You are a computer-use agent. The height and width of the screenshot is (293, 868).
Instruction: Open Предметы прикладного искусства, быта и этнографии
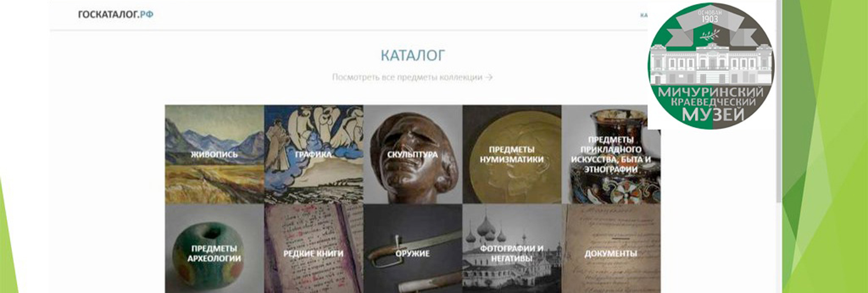point(611,154)
